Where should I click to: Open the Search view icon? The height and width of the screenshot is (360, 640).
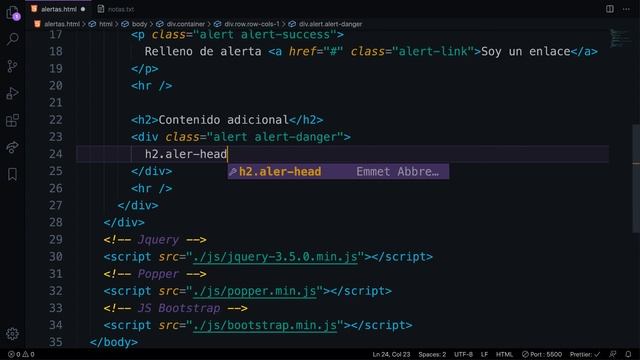13,39
